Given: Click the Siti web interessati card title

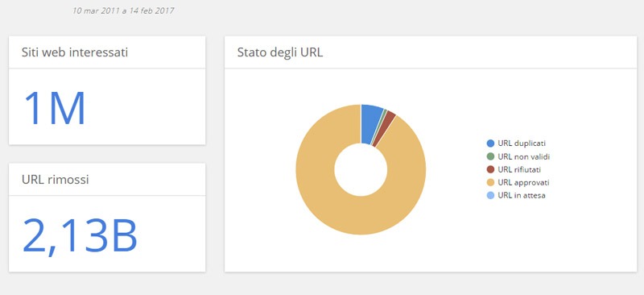Looking at the screenshot, I should pyautogui.click(x=75, y=52).
